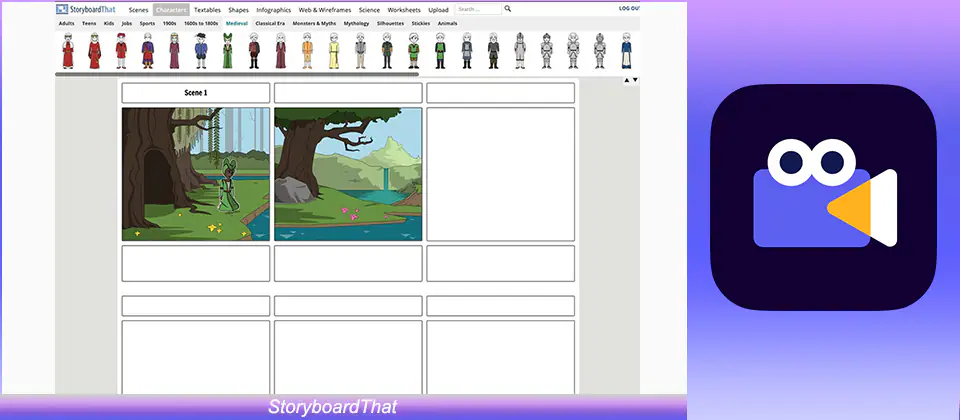
Task: Click the empty title box above the waterfall scene
Action: [348, 93]
